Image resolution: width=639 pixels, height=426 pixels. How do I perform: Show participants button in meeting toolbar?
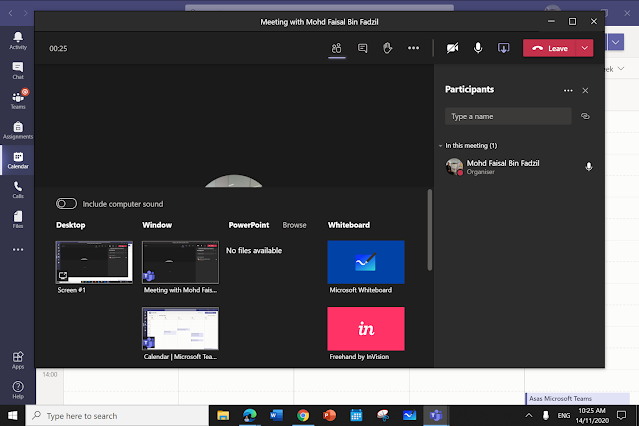click(x=337, y=49)
